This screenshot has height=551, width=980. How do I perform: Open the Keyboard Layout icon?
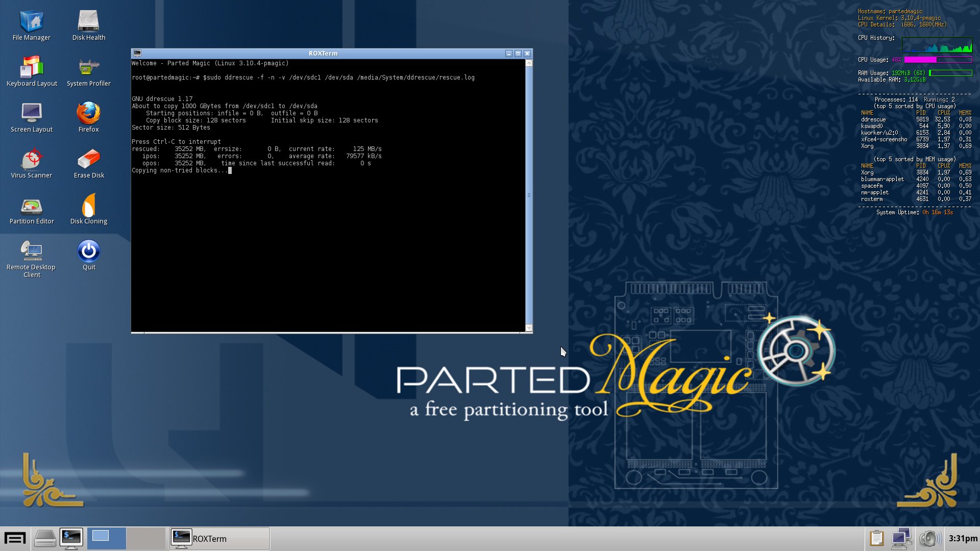coord(32,68)
